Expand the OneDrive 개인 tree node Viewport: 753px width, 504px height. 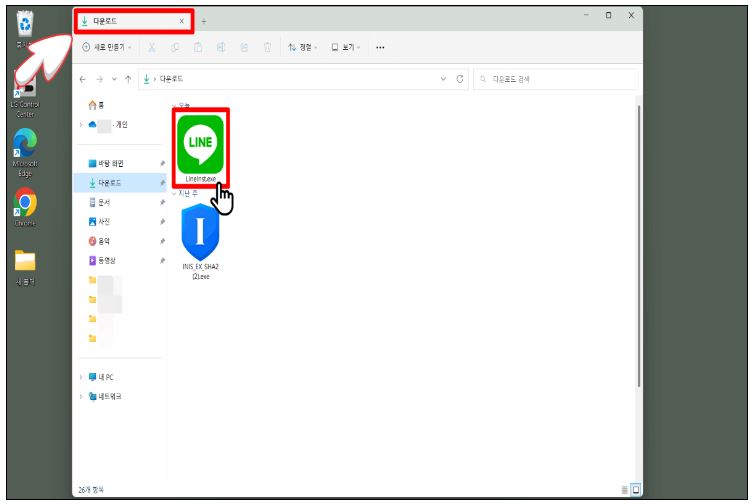click(x=81, y=125)
